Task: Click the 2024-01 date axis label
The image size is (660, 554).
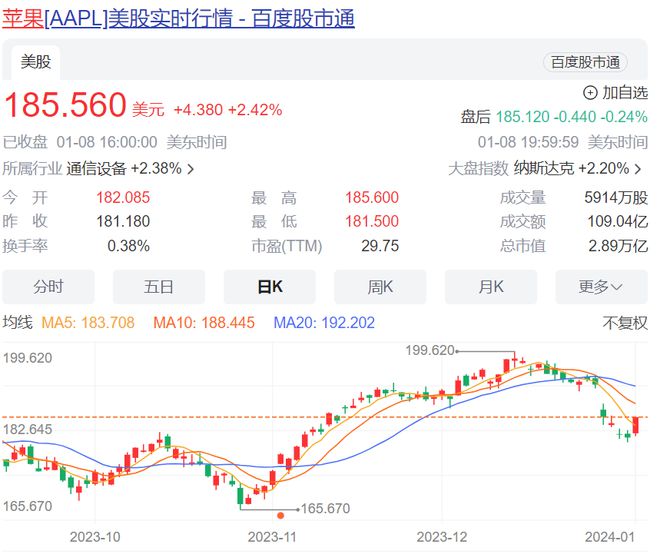Action: coord(610,537)
